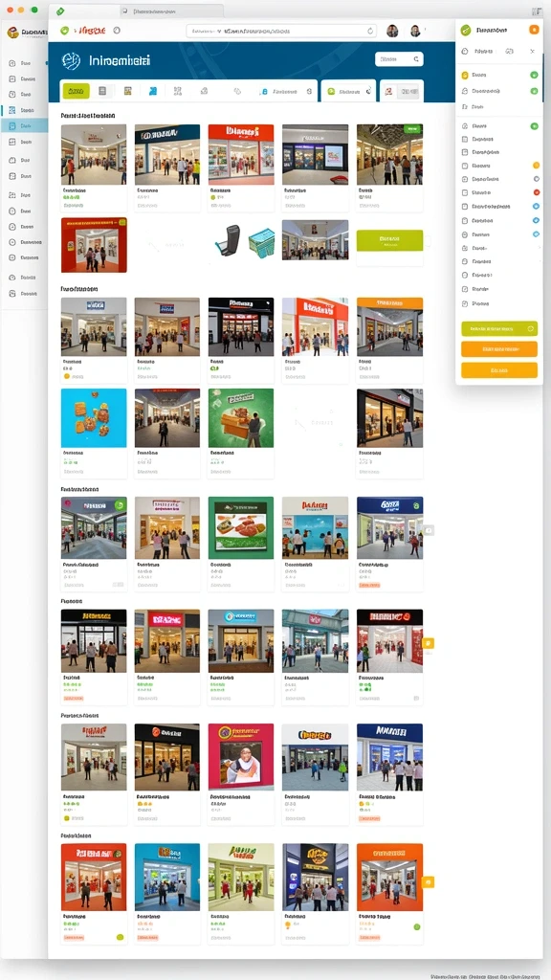
Task: Select the right panel row with the grey dot
Action: point(499,179)
